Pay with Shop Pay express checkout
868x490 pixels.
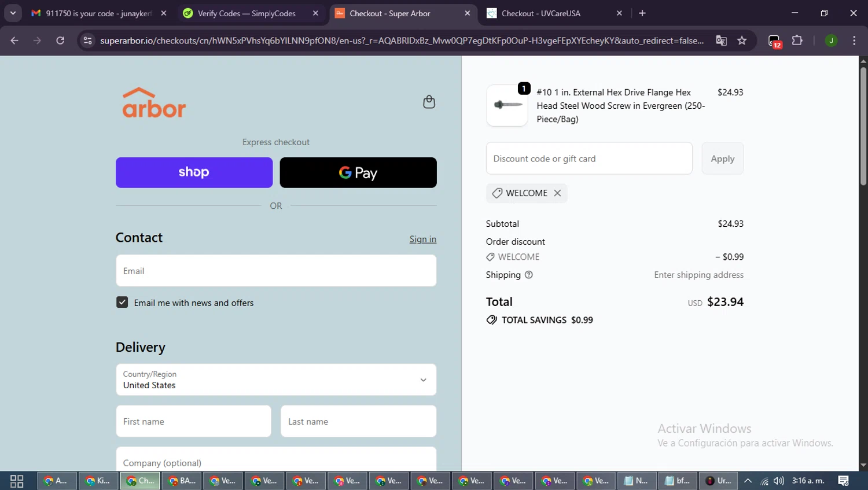pos(194,172)
